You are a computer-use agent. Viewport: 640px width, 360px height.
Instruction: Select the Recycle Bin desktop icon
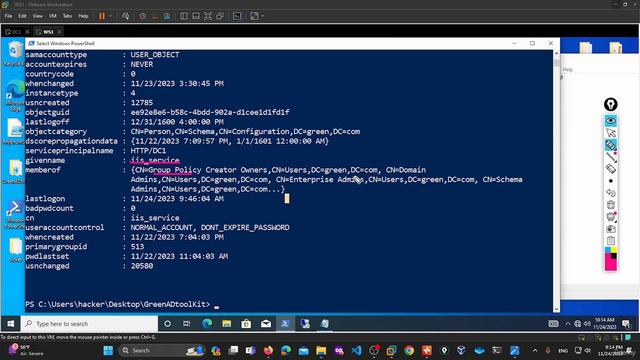click(x=15, y=54)
